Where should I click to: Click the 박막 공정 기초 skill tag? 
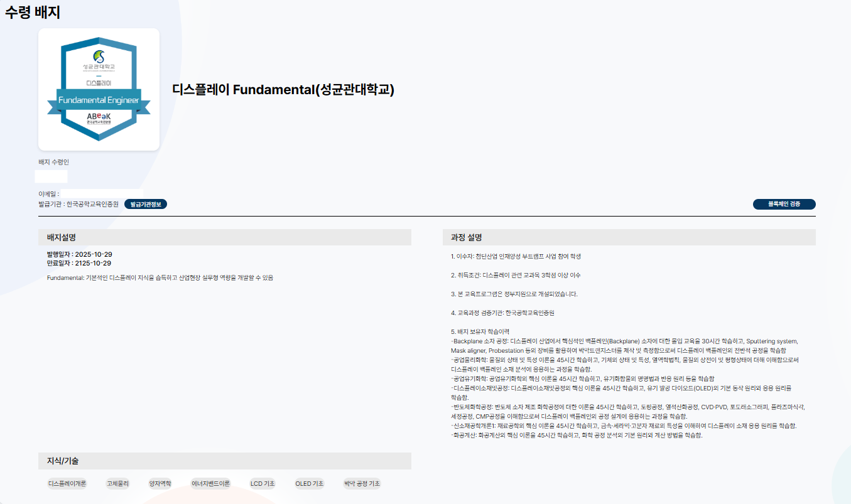tap(362, 484)
